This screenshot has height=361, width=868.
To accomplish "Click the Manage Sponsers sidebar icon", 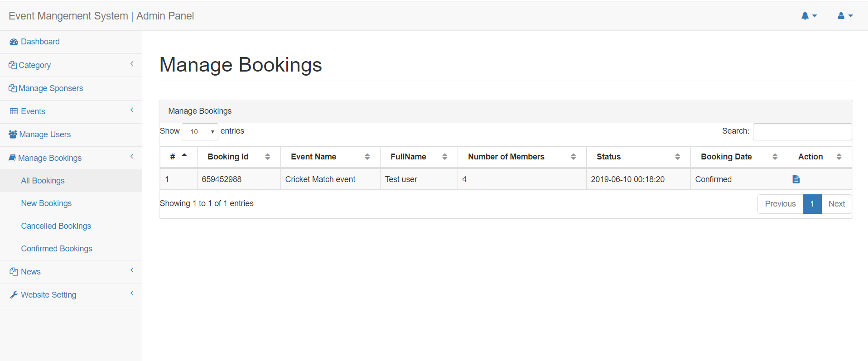I will 12,88.
